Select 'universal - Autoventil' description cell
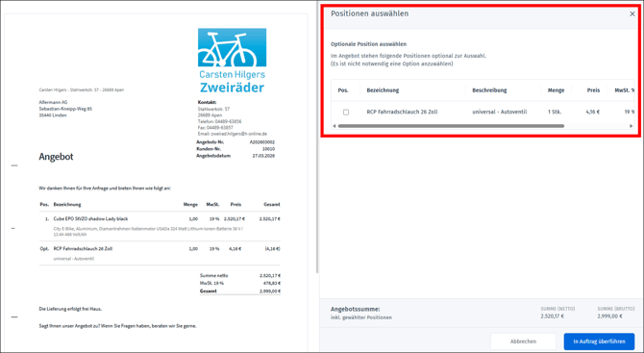 coord(499,112)
